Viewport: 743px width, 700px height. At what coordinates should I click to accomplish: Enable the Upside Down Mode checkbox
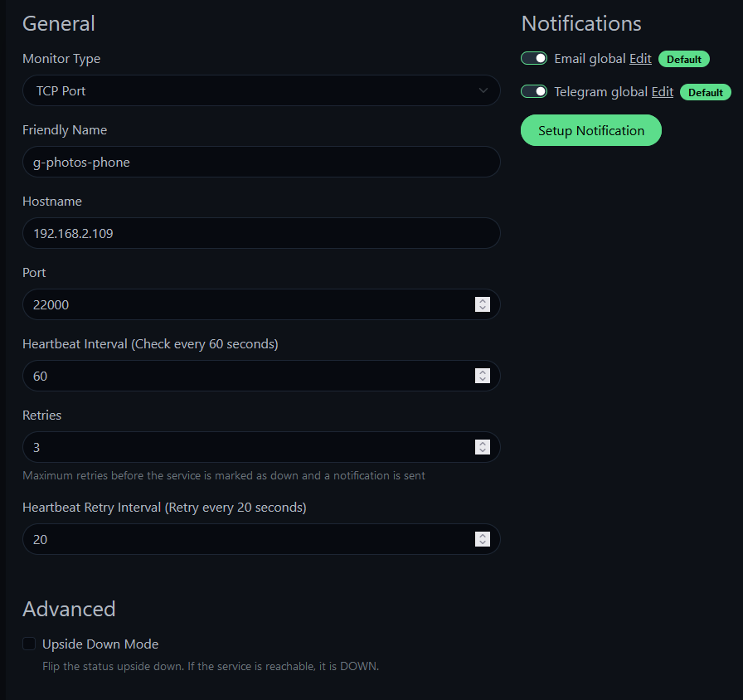coord(29,644)
